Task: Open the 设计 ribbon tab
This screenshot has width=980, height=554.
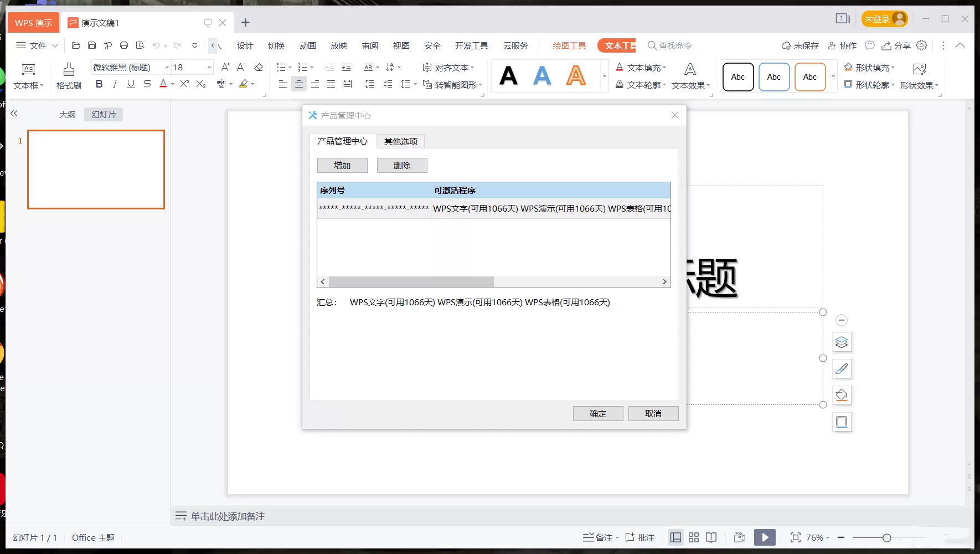Action: pos(245,45)
